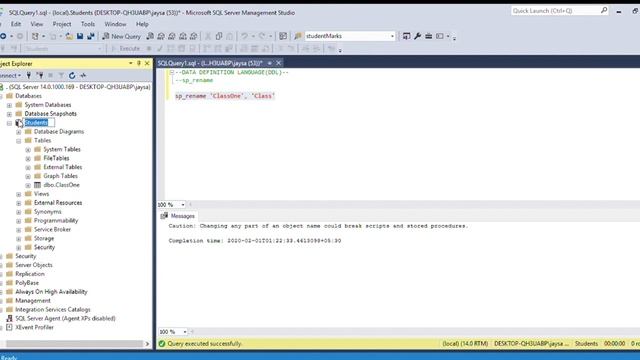Viewport: 640px width, 360px height.
Task: Collapse the Tables folder node
Action: (x=18, y=141)
